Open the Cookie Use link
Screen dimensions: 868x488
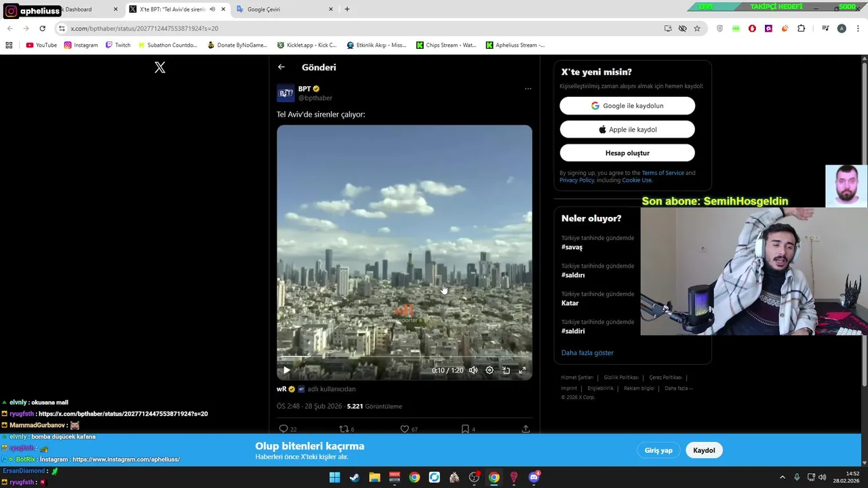637,180
